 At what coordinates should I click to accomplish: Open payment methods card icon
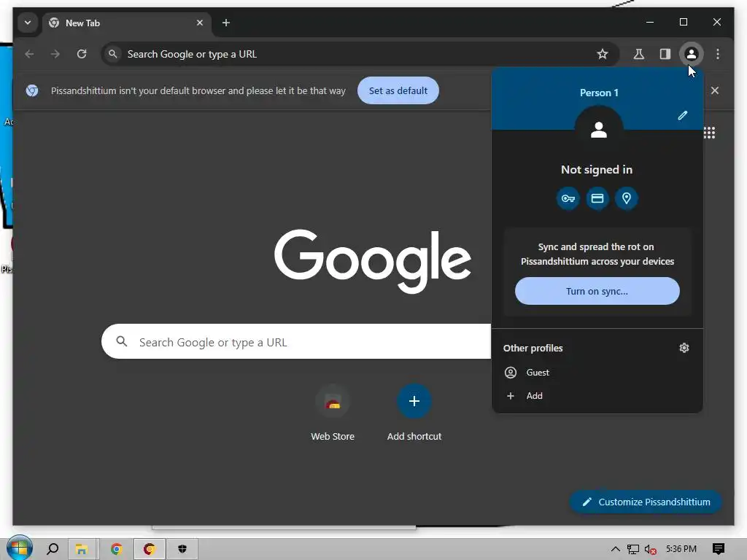(x=597, y=198)
